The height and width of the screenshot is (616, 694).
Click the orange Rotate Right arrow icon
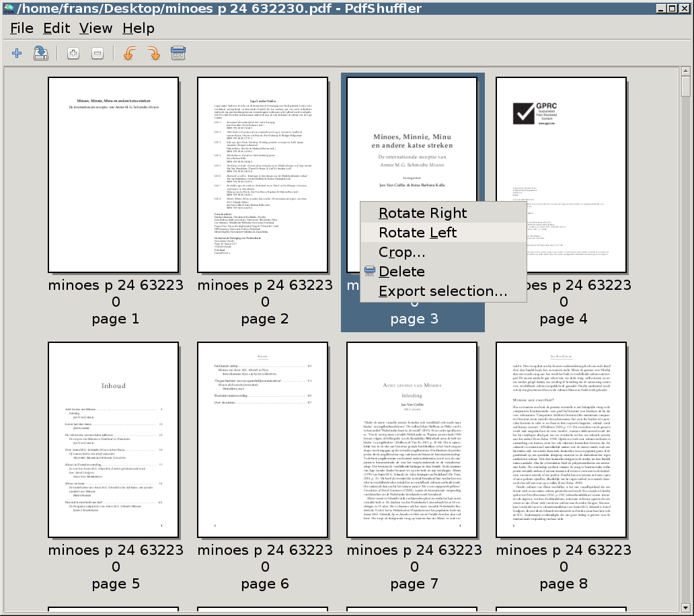coord(154,53)
